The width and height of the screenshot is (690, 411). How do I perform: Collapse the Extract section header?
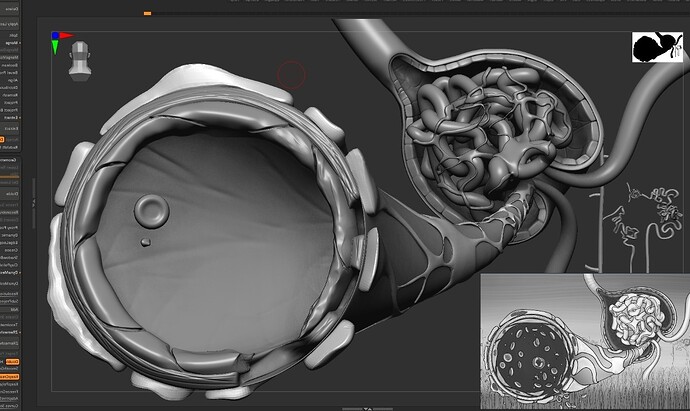(x=11, y=117)
